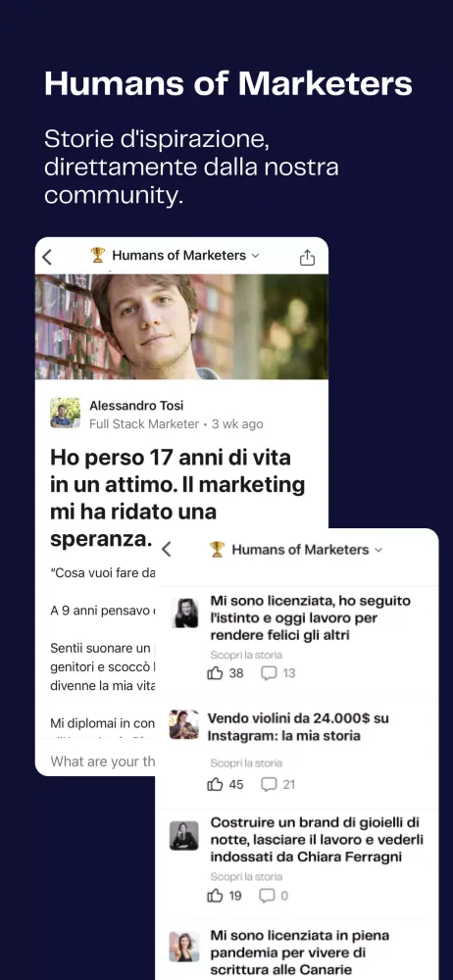
Task: Open Alessandro Tosi author name
Action: (x=136, y=406)
